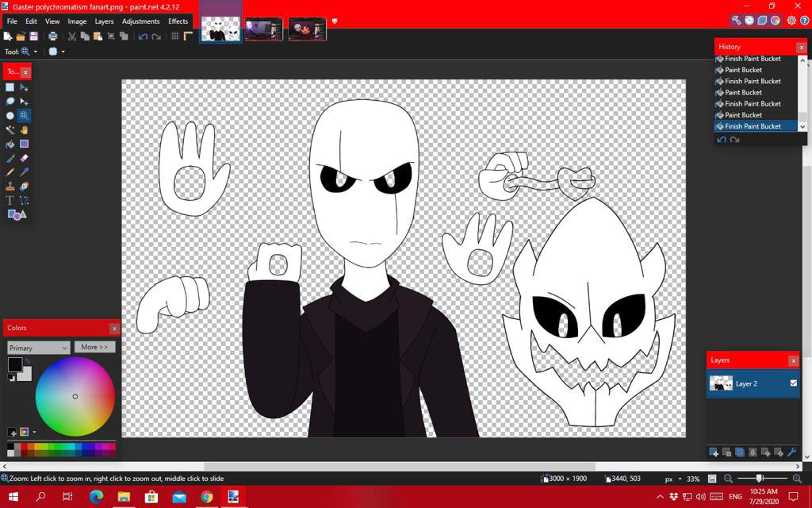Viewport: 812px width, 508px height.
Task: Toggle Layers window icon at top right
Action: coord(762,20)
